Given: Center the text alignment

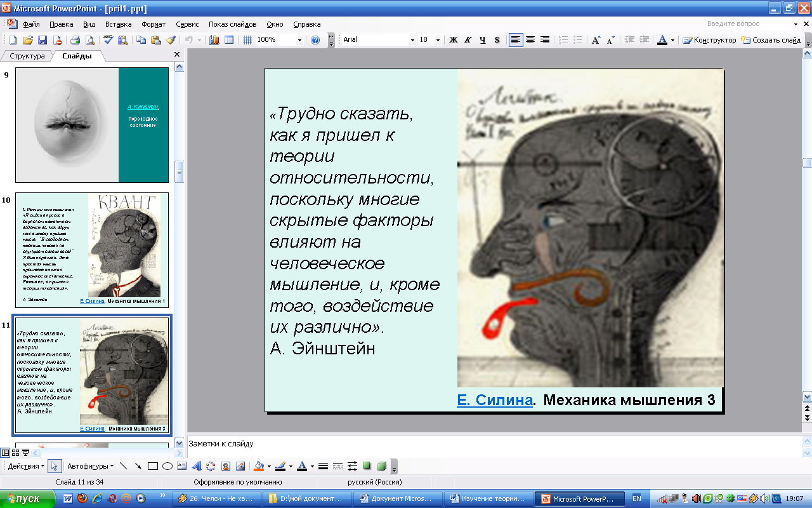Looking at the screenshot, I should (x=530, y=40).
